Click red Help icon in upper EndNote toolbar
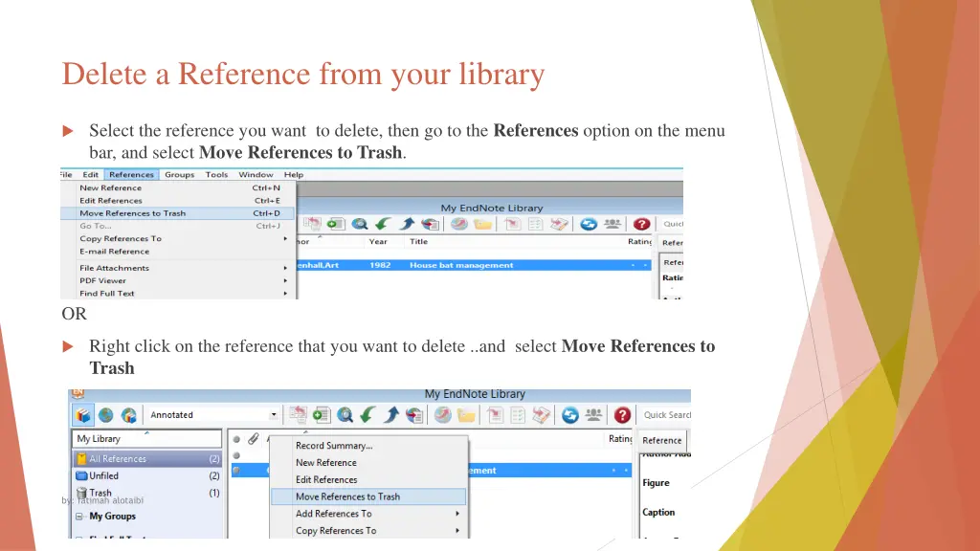This screenshot has height=551, width=980. tap(641, 224)
